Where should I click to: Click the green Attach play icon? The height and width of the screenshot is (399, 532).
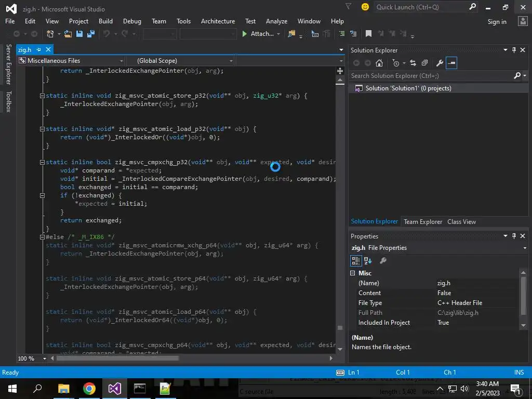click(244, 34)
